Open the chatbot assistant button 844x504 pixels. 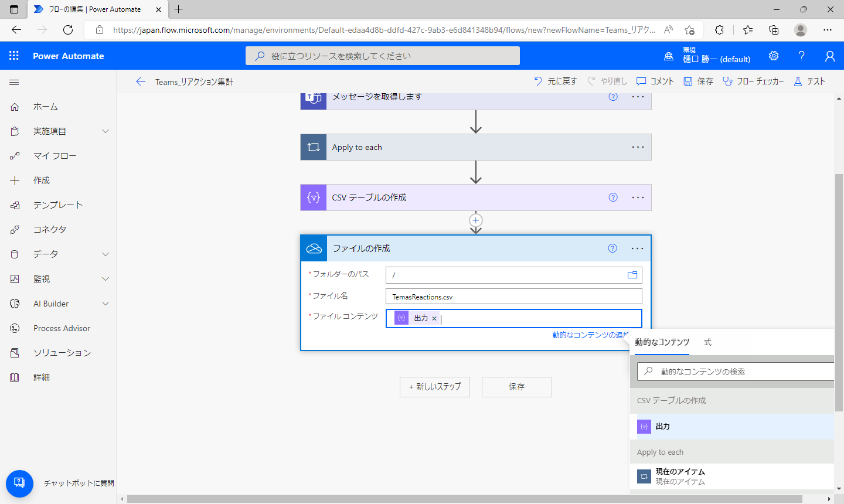click(19, 483)
